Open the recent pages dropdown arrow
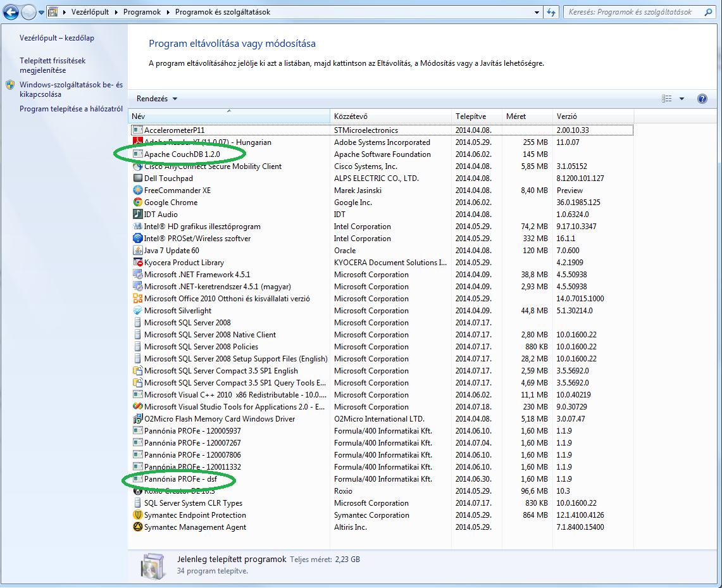The width and height of the screenshot is (722, 588). click(41, 13)
